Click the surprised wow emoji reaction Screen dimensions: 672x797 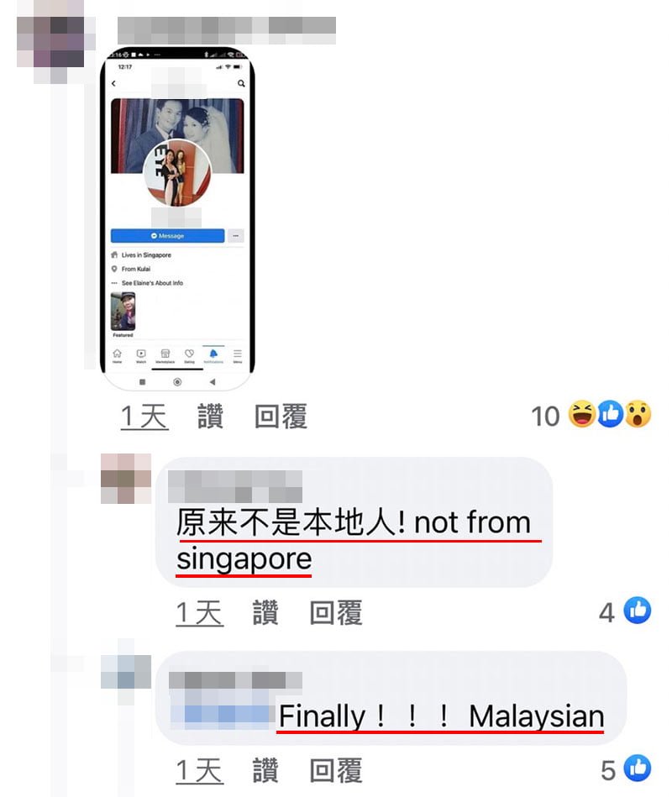[638, 414]
